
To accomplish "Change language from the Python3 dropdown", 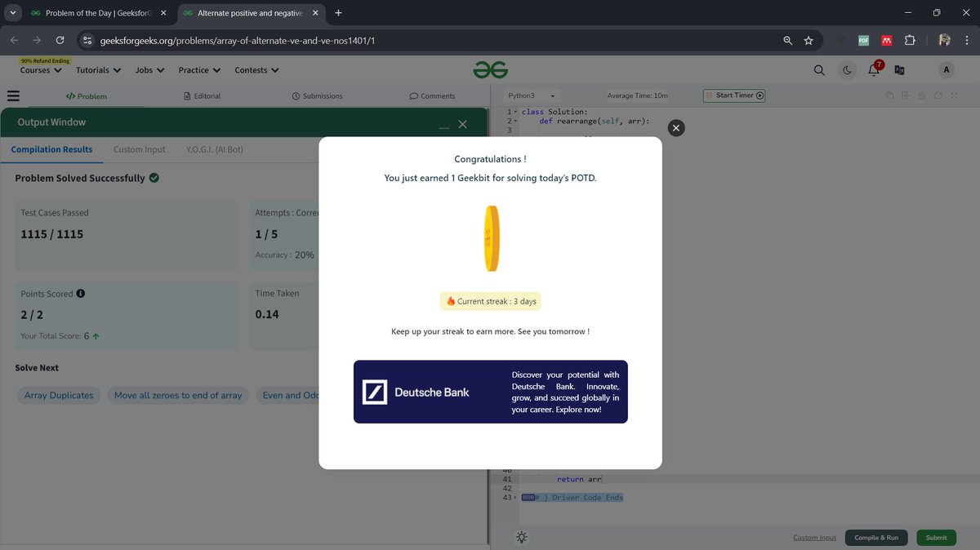I will (x=531, y=95).
